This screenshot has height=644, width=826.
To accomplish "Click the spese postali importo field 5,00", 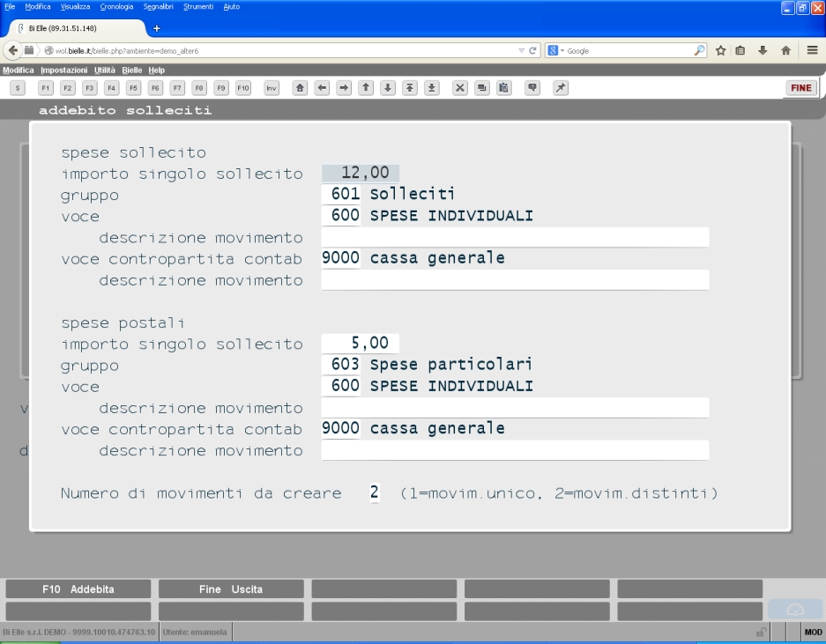I will pyautogui.click(x=361, y=344).
